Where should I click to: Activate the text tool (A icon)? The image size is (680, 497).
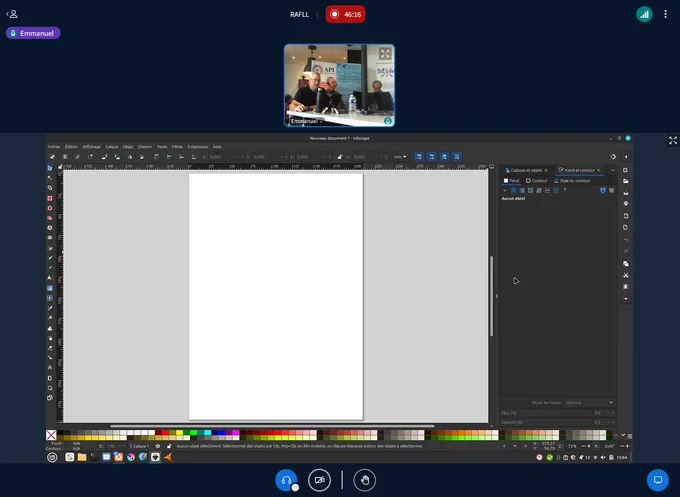50,278
